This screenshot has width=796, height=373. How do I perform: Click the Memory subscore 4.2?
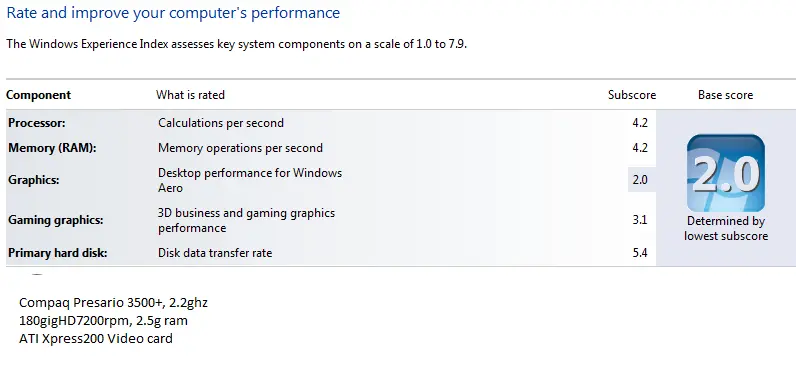click(640, 148)
